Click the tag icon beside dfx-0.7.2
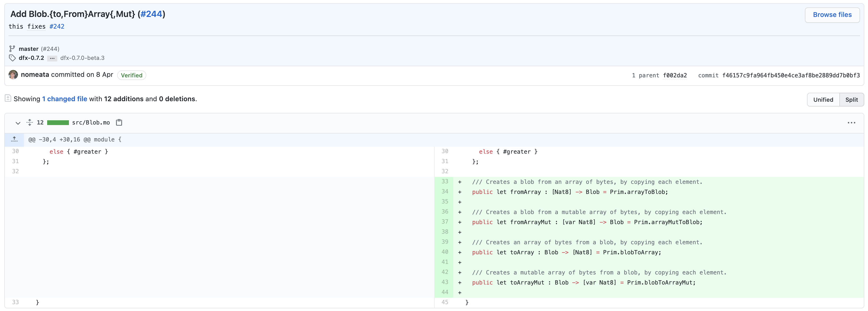 [12, 58]
